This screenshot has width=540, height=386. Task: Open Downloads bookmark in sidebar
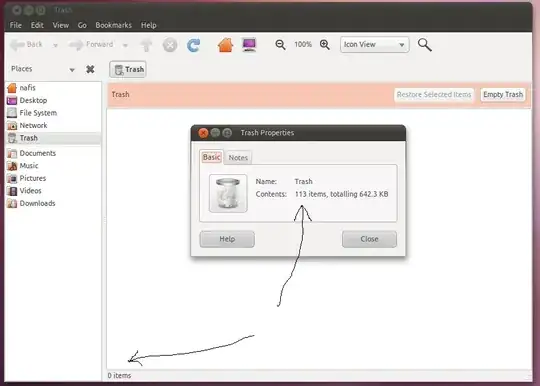point(54,204)
